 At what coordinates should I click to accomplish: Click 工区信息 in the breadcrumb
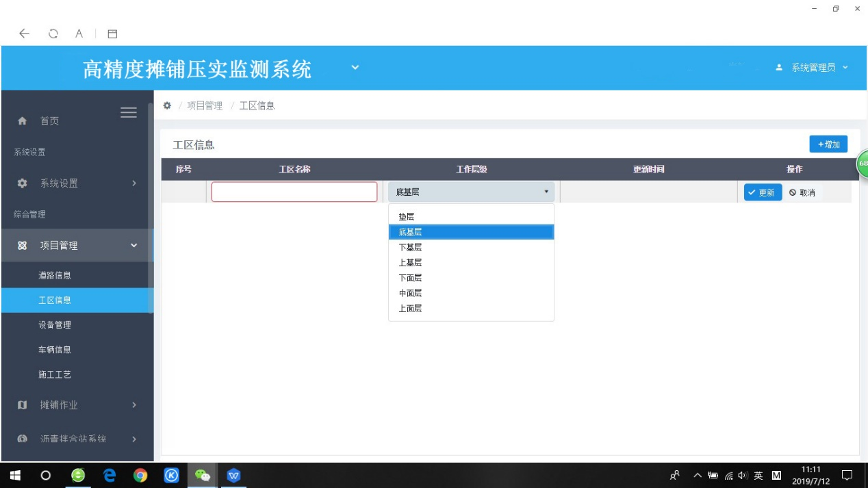[x=257, y=105]
